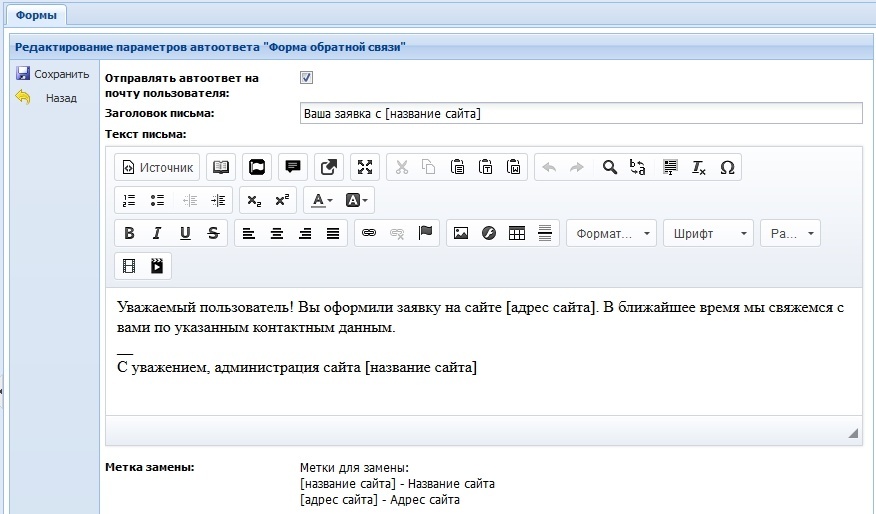Image resolution: width=876 pixels, height=514 pixels.
Task: Apply bold formatting
Action: [x=128, y=233]
